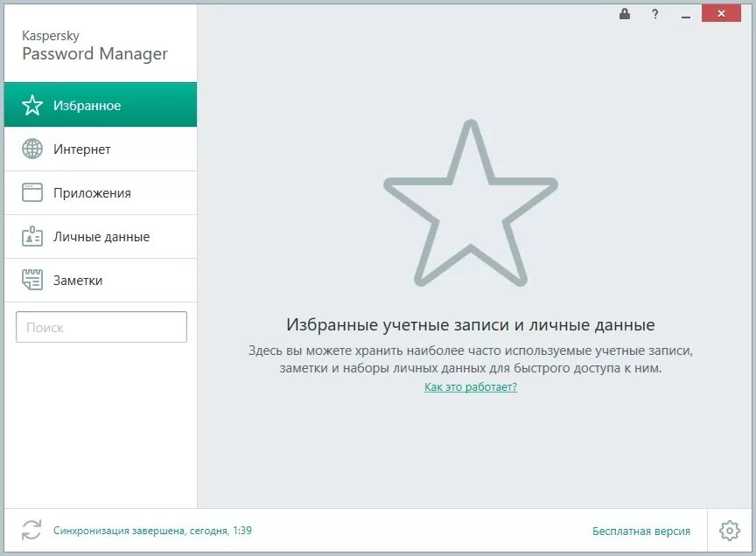Image resolution: width=756 pixels, height=556 pixels.
Task: Go to the Приложения section
Action: pos(101,192)
